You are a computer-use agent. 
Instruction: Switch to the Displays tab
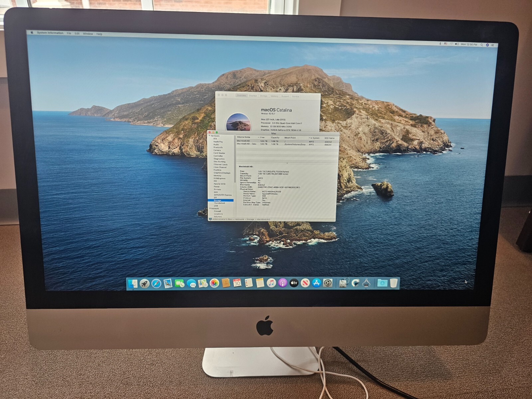point(253,96)
